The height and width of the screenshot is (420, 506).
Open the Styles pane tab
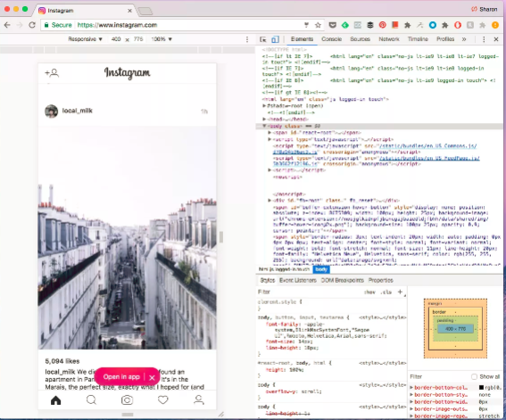pos(268,280)
